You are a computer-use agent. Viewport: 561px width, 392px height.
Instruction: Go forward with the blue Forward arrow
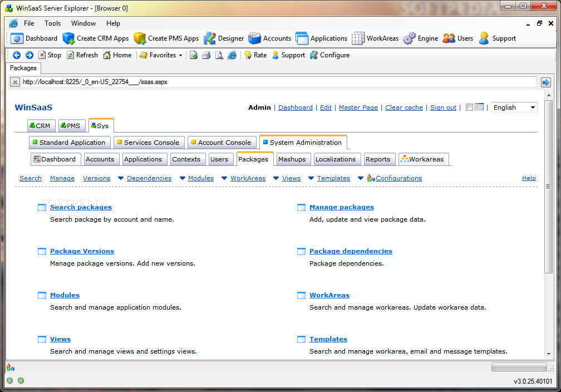(29, 55)
